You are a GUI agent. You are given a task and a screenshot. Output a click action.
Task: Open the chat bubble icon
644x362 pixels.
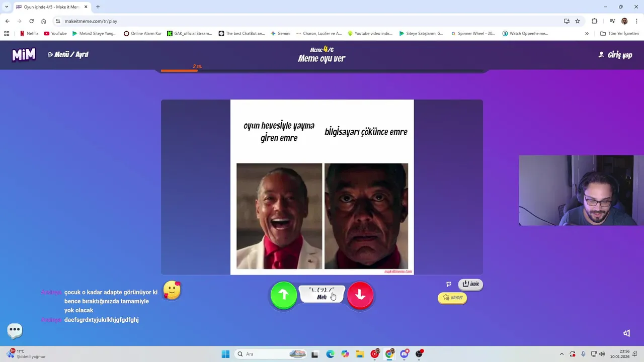[x=15, y=330]
